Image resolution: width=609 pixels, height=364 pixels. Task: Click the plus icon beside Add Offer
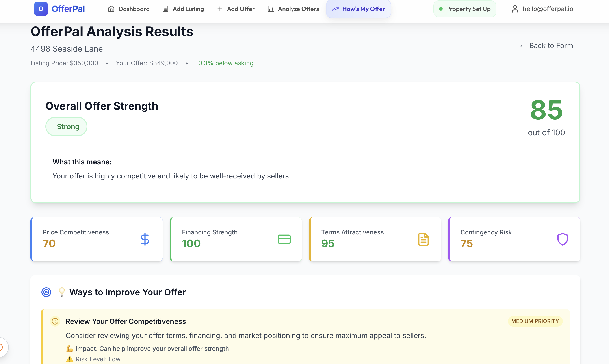coord(219,9)
